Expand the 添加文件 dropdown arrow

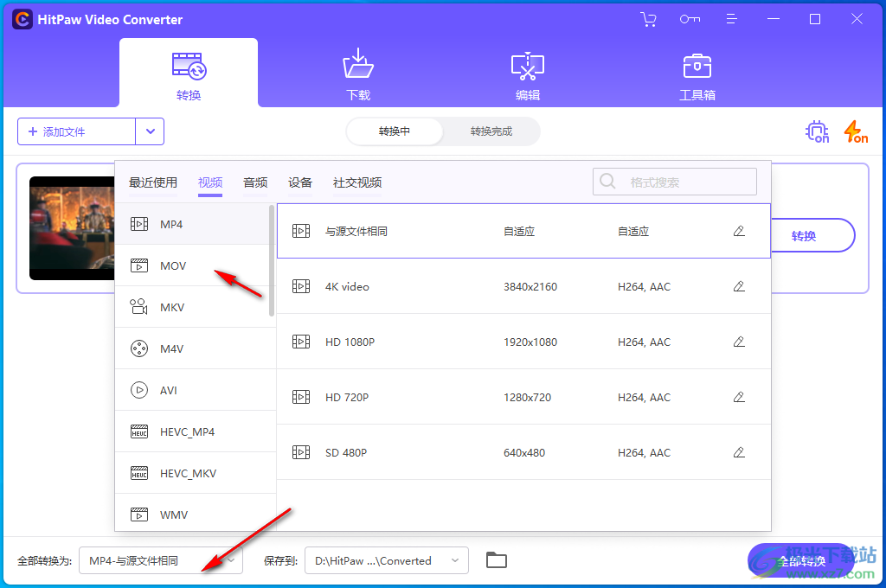tap(149, 131)
